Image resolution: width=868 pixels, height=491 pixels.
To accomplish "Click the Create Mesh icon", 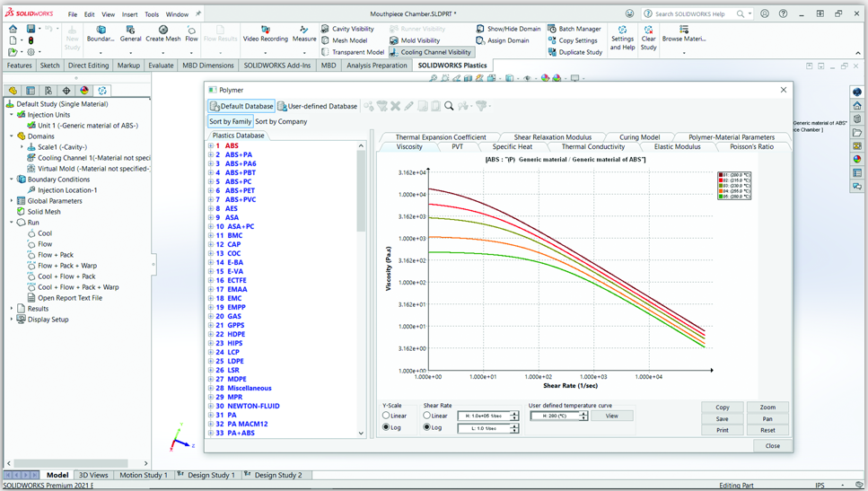I will [163, 34].
